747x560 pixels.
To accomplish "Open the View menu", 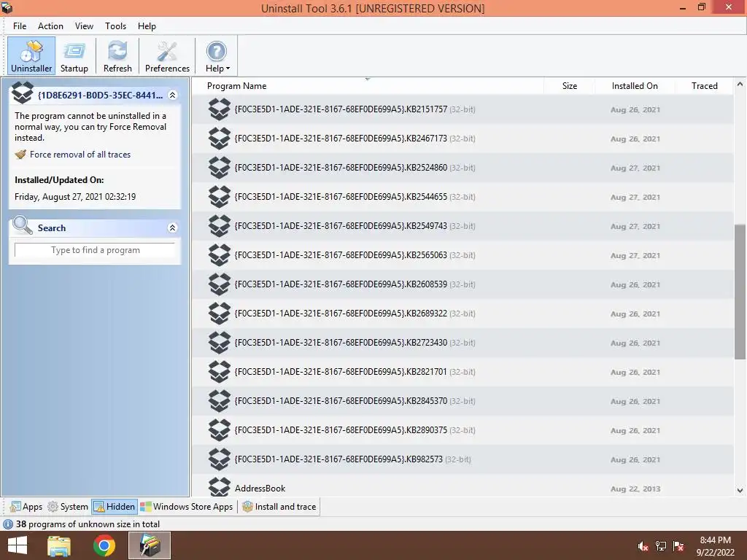I will [84, 26].
